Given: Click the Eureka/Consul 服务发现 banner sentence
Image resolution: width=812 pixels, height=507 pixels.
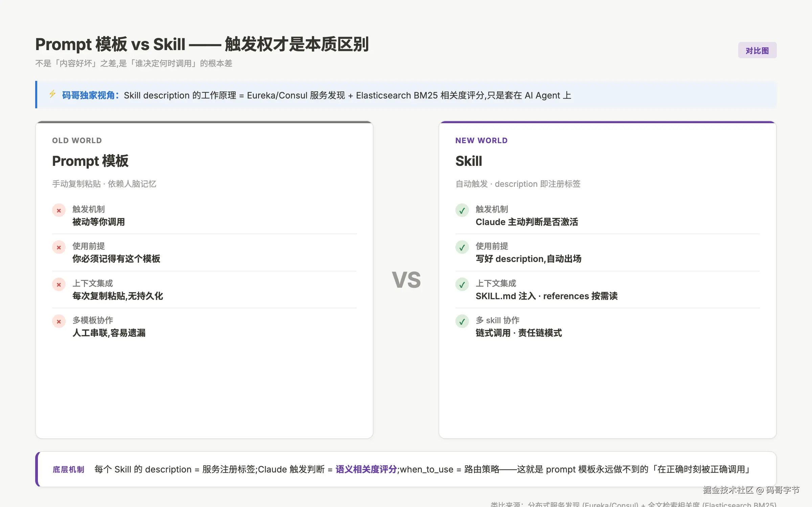Looking at the screenshot, I should (x=347, y=95).
